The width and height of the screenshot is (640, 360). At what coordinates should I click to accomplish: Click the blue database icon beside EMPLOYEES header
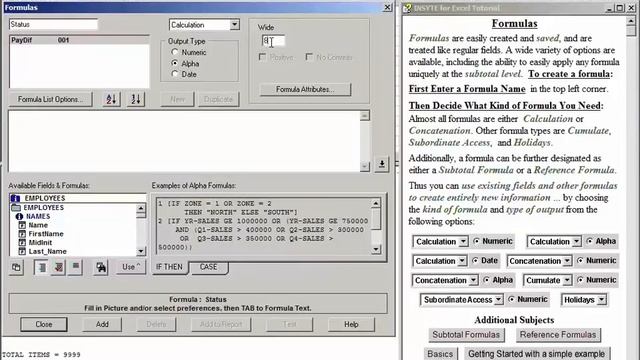(16, 198)
